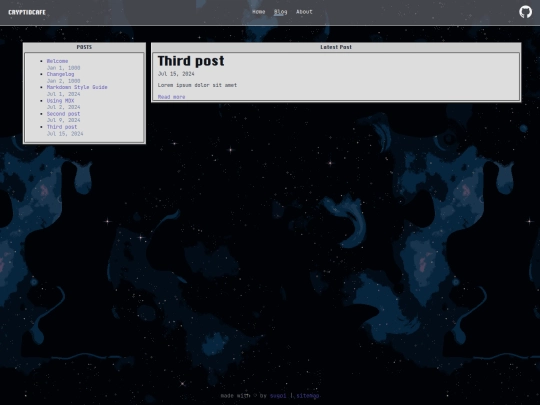The width and height of the screenshot is (540, 405).
Task: Click Read more under Third post
Action: (171, 97)
